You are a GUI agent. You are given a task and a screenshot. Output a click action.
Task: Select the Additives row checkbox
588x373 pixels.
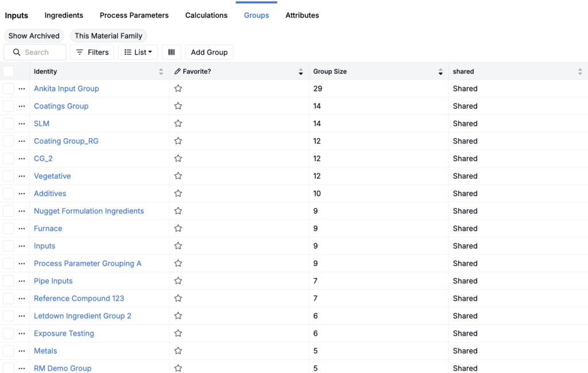click(x=9, y=194)
